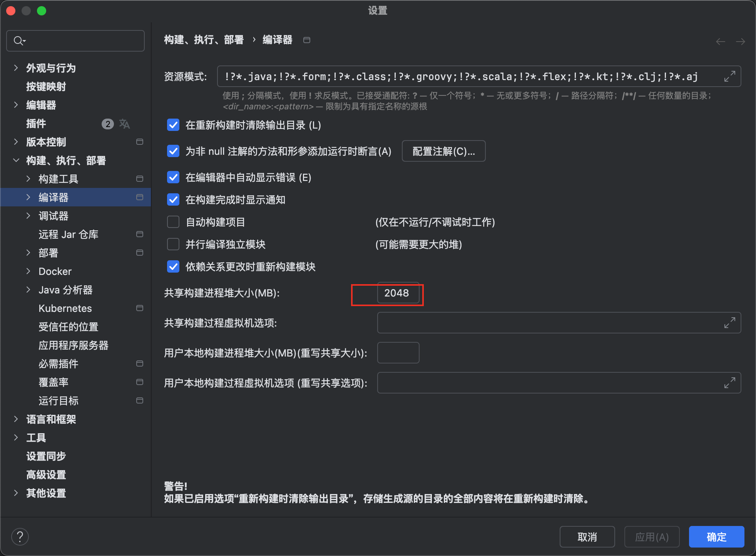The image size is (756, 556).
Task: Disable 在重新构建时清除输出目录 option
Action: pyautogui.click(x=173, y=125)
